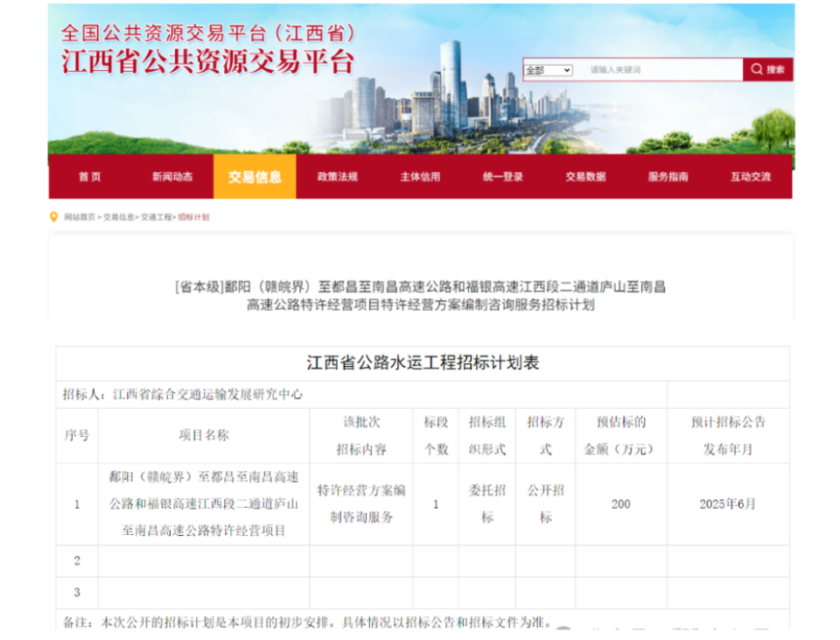This screenshot has width=840, height=640.
Task: Select the 交易信息 nav tab
Action: tap(255, 176)
